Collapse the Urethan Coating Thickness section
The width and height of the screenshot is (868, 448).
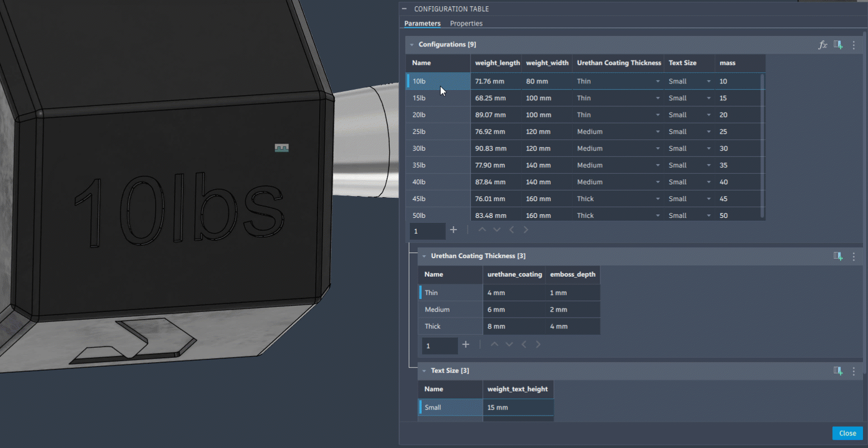[424, 256]
